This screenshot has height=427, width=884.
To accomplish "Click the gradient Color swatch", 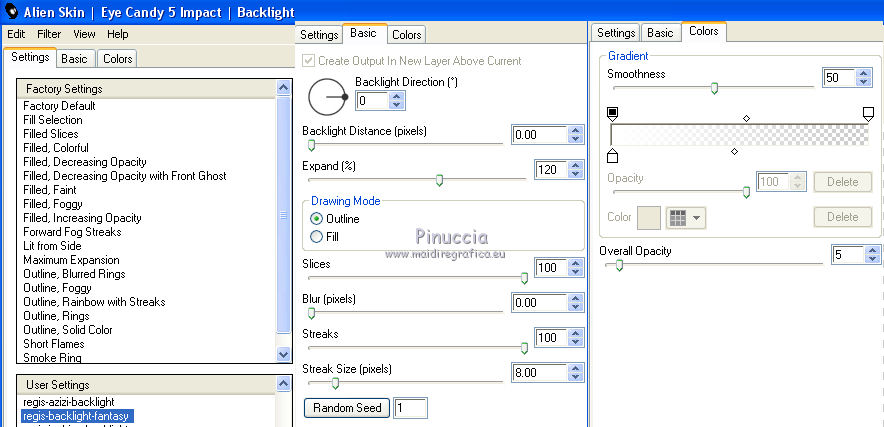I will point(648,217).
